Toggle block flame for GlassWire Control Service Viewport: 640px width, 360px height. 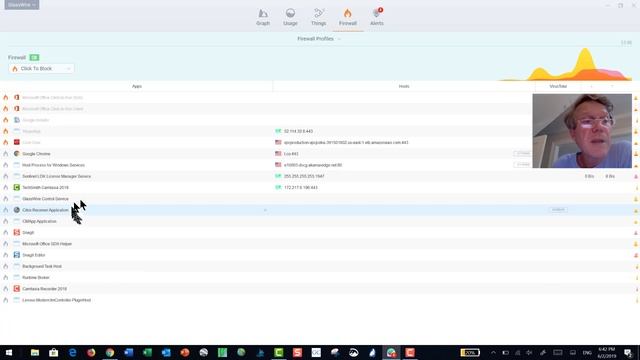point(6,199)
